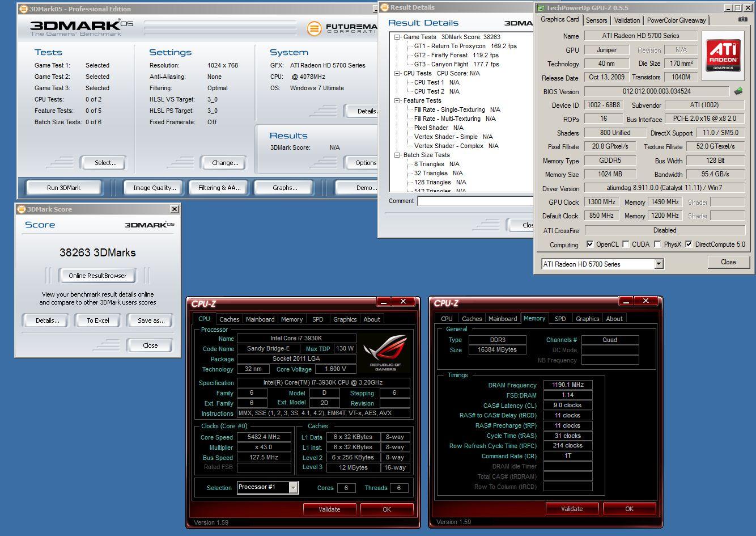Collapse the Batch Size Tests tree node

tap(397, 155)
